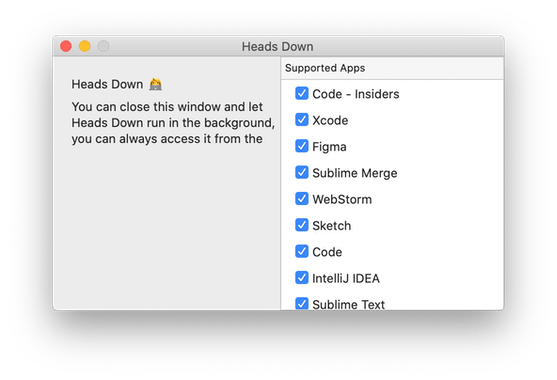Image resolution: width=557 pixels, height=380 pixels.
Task: Disable the Figma checkbox
Action: 302,146
